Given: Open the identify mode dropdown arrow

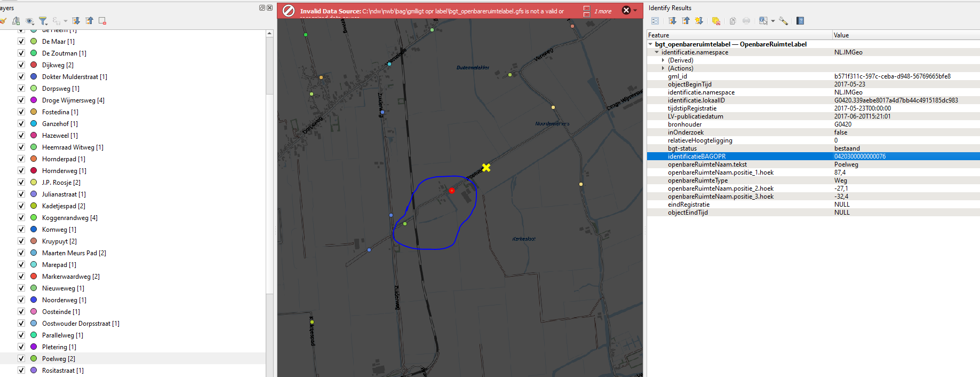Looking at the screenshot, I should click(772, 21).
